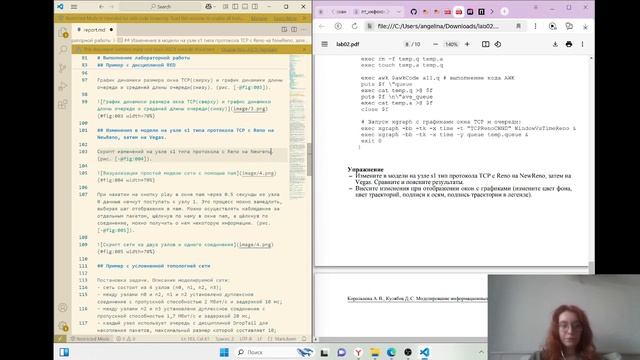Open Accounts menu in VS Code activity bar
The width and height of the screenshot is (640, 360).
(62, 307)
